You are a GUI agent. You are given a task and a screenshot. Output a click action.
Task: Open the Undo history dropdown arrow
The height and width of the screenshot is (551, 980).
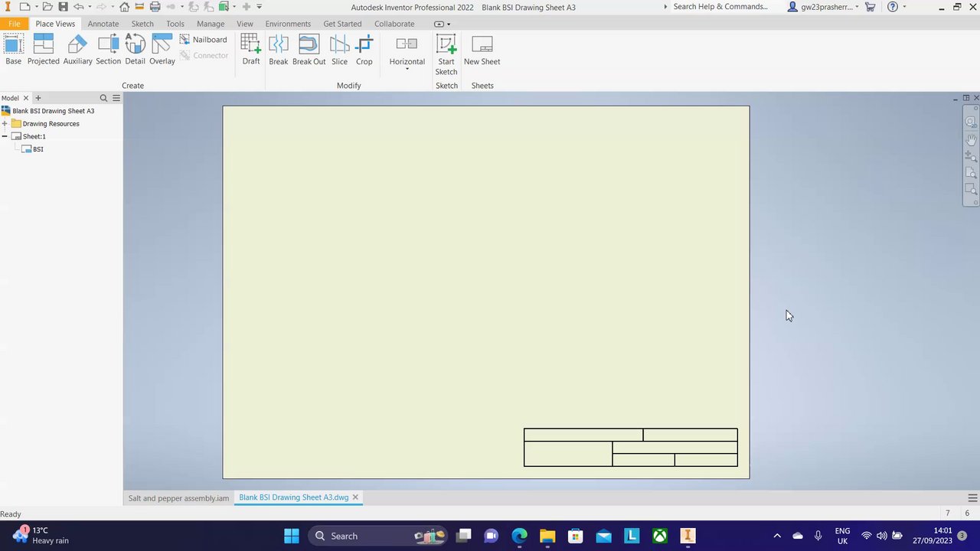tap(89, 7)
